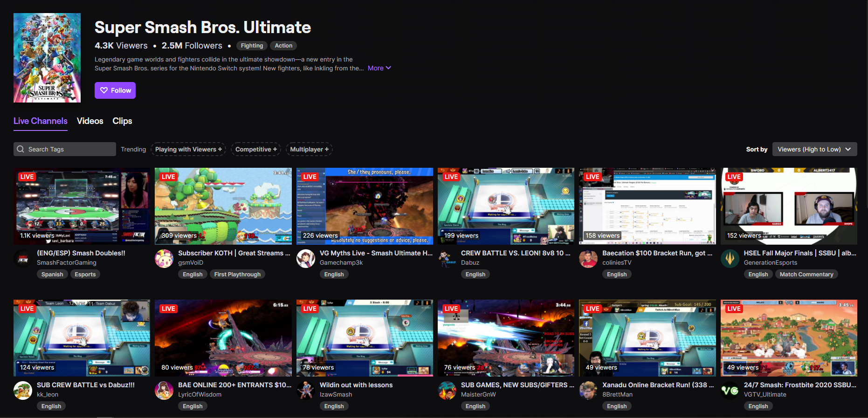Viewport: 868px width, 418px height.
Task: Open stream title (ENG/ESP) Smash Doubles!!
Action: tap(81, 253)
